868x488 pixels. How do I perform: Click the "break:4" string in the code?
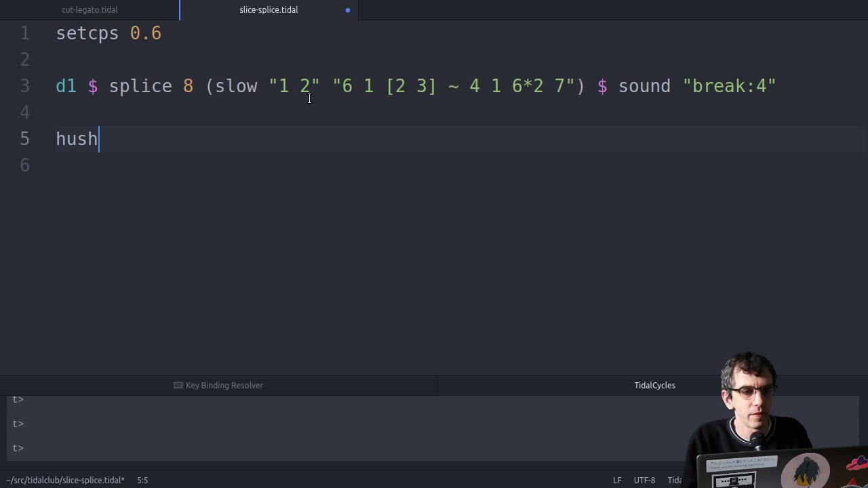click(x=729, y=86)
